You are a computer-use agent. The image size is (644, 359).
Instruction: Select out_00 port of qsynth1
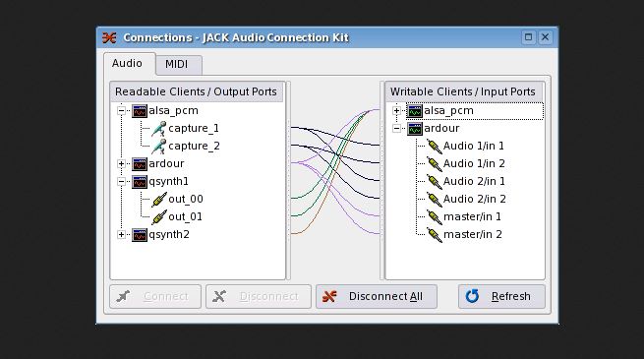pos(186,200)
